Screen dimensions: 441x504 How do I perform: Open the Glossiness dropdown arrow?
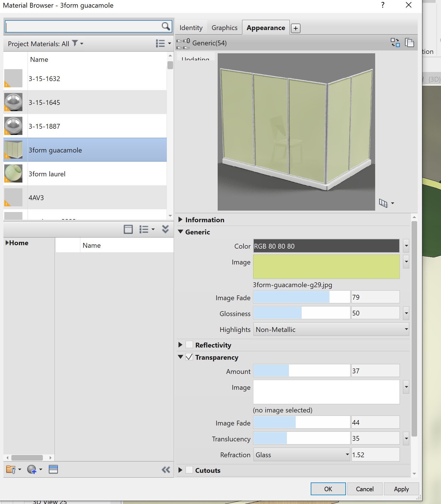point(406,313)
